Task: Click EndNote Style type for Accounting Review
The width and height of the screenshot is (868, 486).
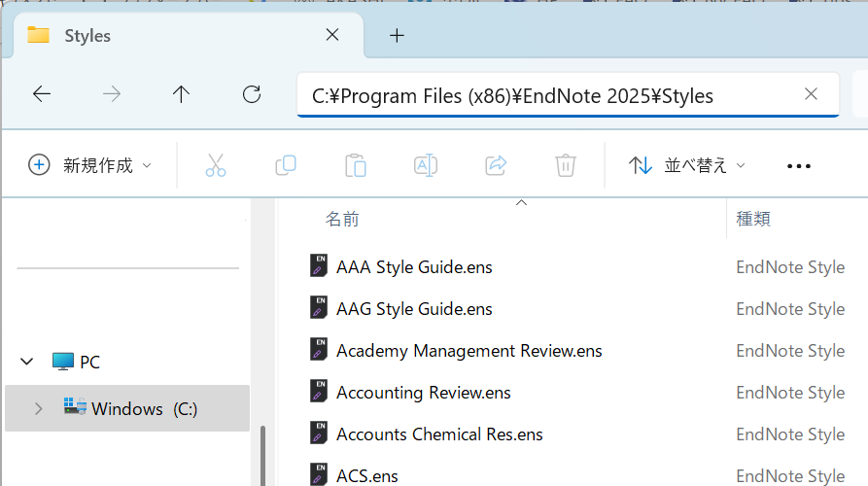Action: (x=790, y=393)
